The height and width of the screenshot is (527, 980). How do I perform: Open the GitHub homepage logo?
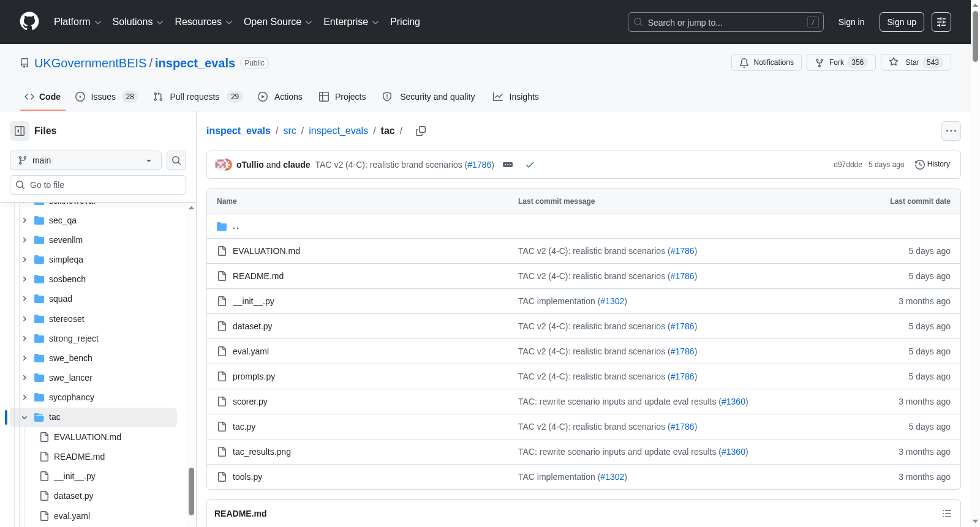click(x=29, y=21)
